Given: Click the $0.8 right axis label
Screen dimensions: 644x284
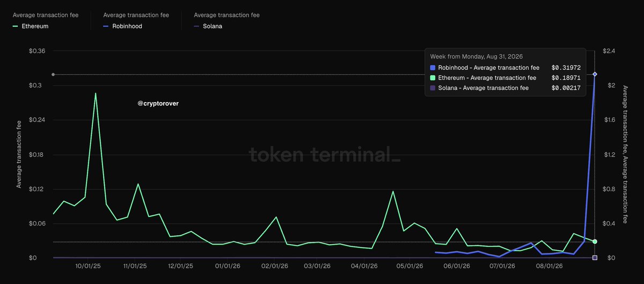Looking at the screenshot, I should click(x=609, y=189).
